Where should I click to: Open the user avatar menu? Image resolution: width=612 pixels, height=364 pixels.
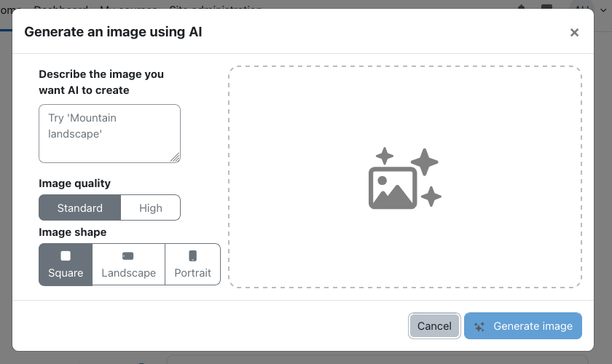coord(582,6)
